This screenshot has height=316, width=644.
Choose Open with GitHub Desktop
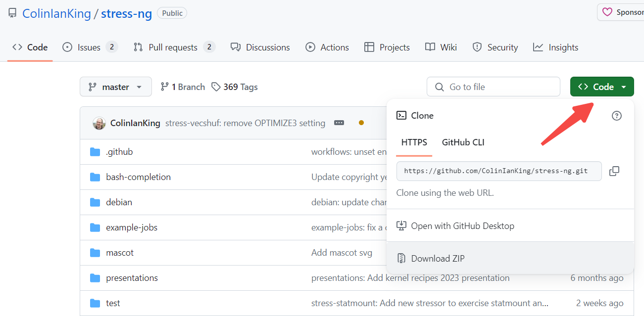coord(462,226)
